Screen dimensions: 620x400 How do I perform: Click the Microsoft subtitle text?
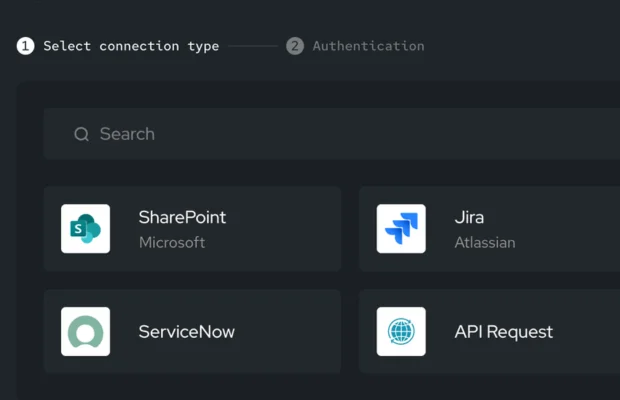point(172,242)
